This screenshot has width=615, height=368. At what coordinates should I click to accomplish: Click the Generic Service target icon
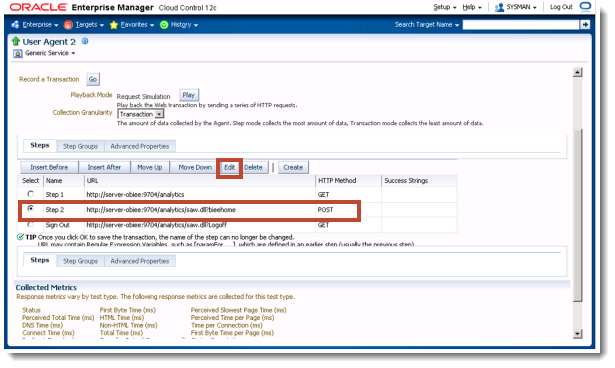(x=18, y=53)
